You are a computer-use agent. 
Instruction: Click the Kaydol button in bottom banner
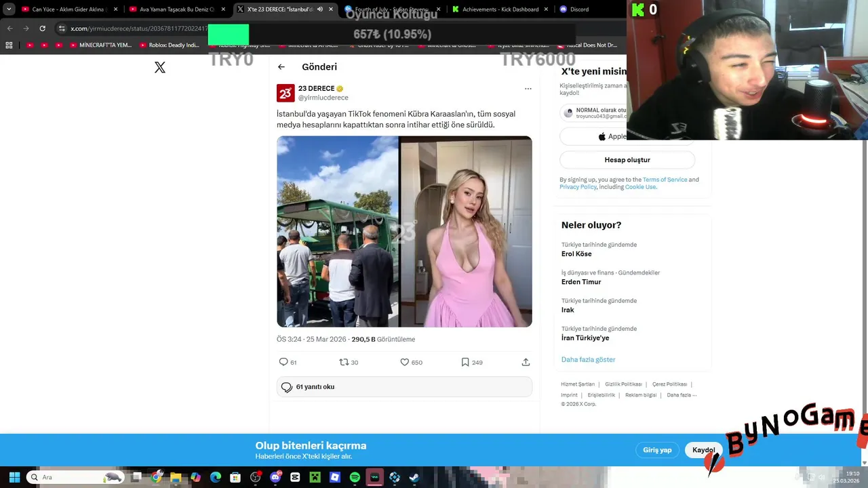tap(703, 450)
